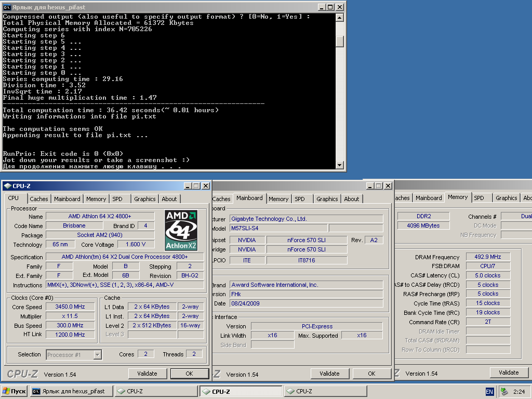Select CPU tab in front CPU-Z window

point(14,198)
